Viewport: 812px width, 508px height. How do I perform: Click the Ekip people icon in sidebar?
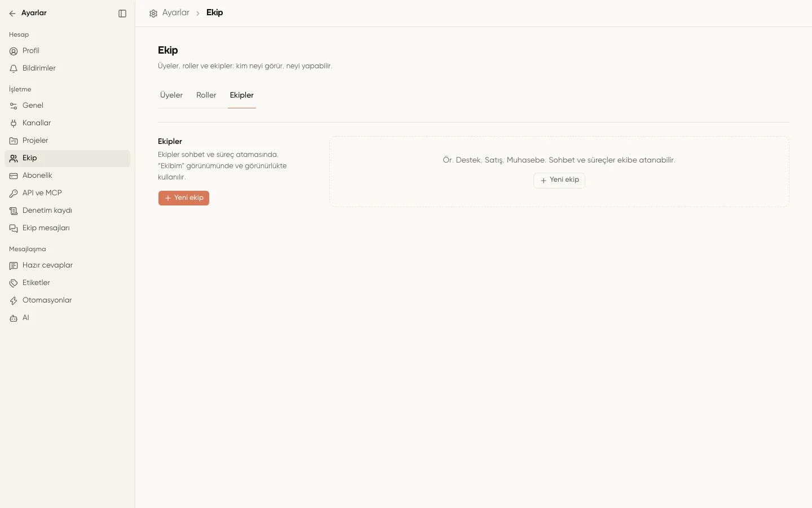tap(14, 159)
